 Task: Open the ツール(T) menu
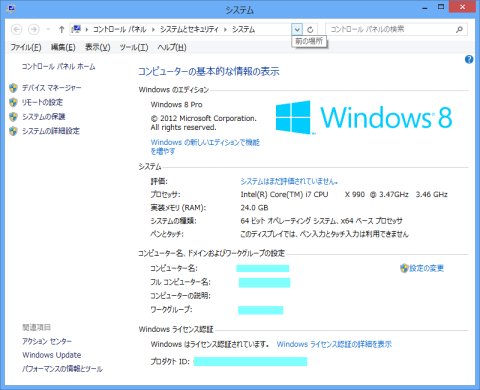(x=134, y=47)
